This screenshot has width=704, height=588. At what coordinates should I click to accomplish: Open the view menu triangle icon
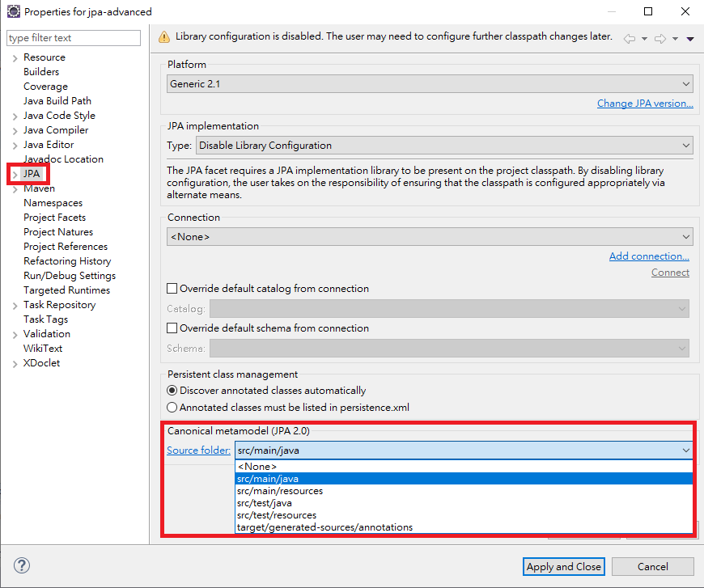tap(690, 39)
